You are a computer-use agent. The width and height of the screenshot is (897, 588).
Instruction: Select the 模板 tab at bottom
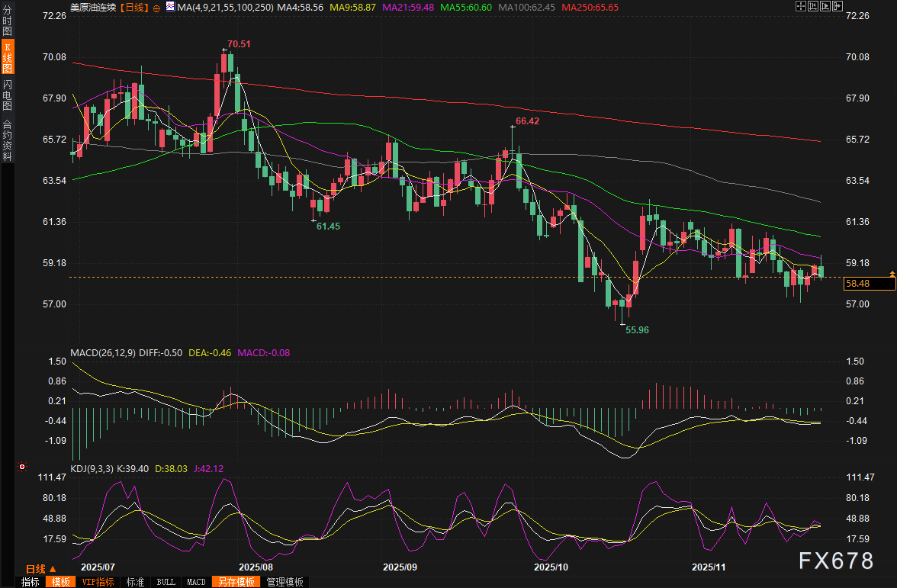tap(59, 582)
